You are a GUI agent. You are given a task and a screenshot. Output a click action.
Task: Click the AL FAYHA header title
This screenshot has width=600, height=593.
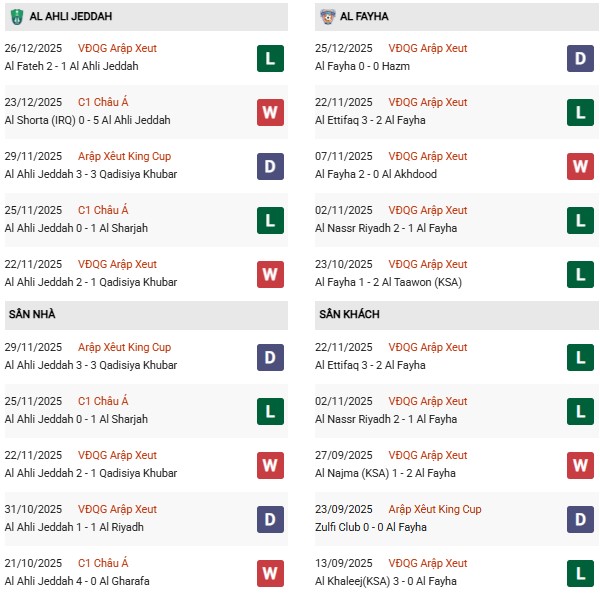[367, 16]
